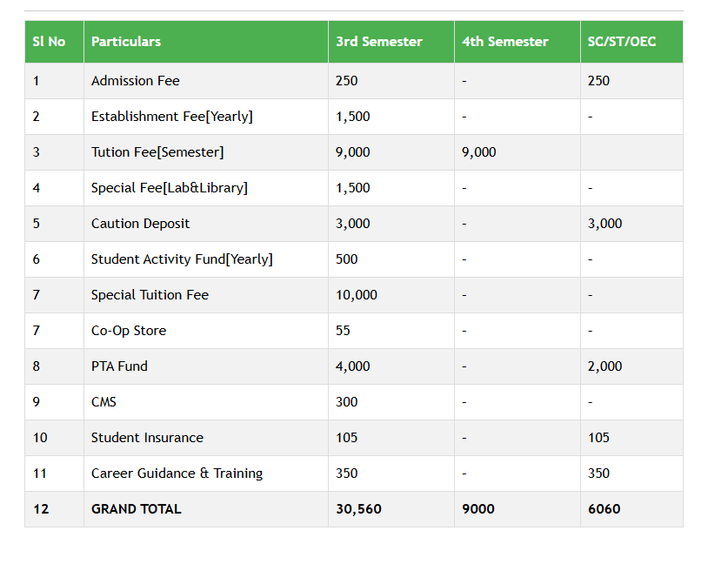Select the Co-Op Store row label
This screenshot has height=571, width=728.
(x=129, y=331)
